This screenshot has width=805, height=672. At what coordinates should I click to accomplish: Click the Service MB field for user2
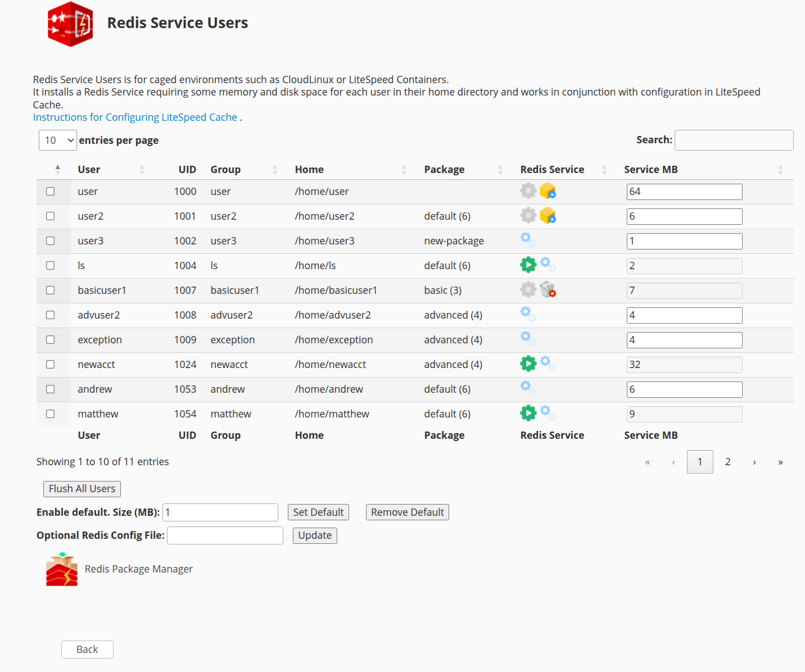point(684,216)
